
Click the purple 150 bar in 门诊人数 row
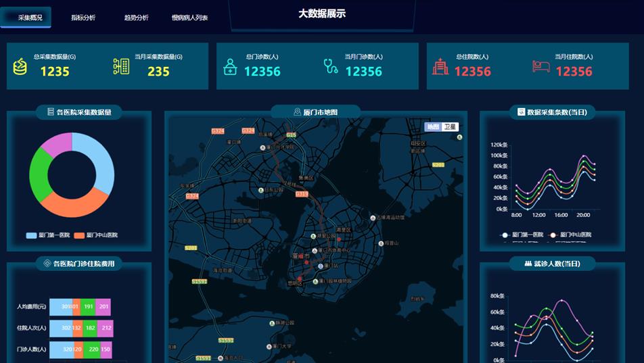pos(106,349)
